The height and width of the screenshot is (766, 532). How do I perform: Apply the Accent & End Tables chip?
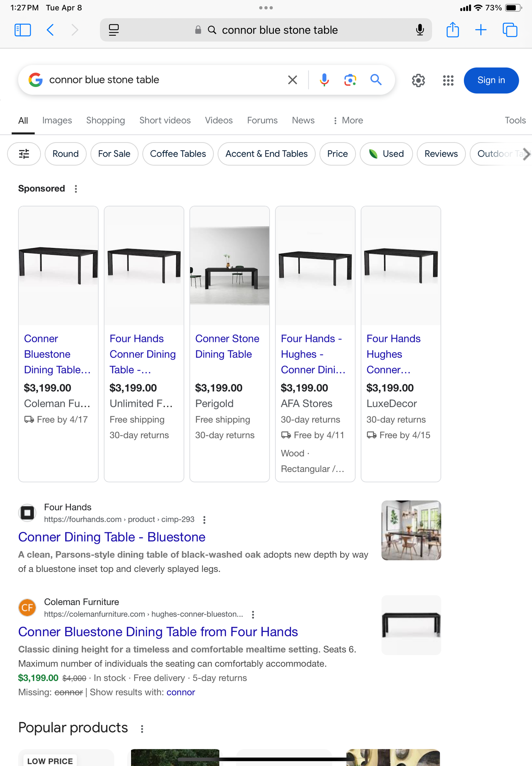pyautogui.click(x=267, y=154)
